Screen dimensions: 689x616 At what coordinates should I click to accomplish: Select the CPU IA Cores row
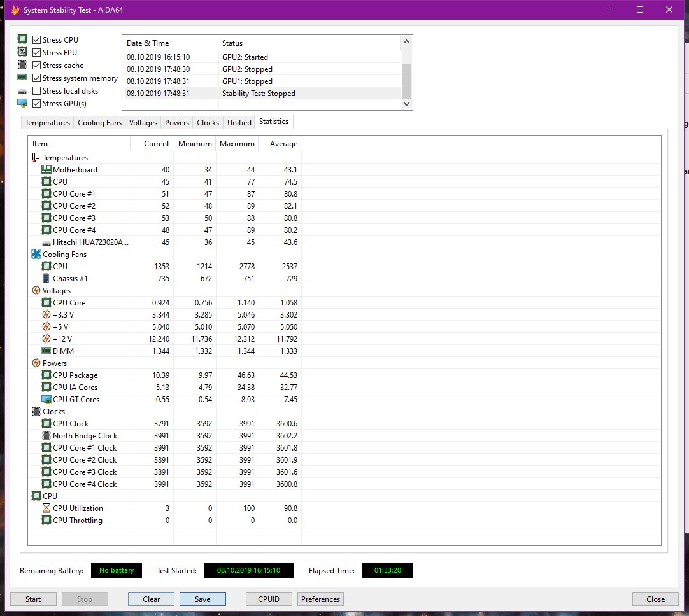tap(165, 388)
